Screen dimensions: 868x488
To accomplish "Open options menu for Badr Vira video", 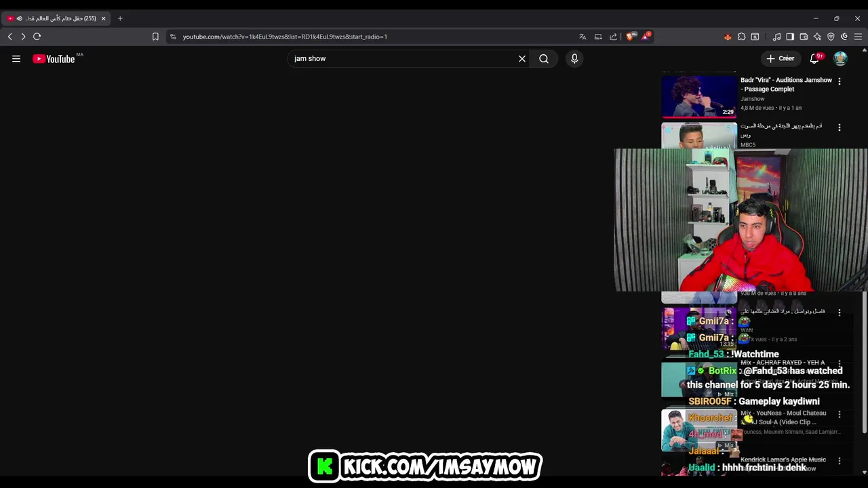I will [840, 81].
